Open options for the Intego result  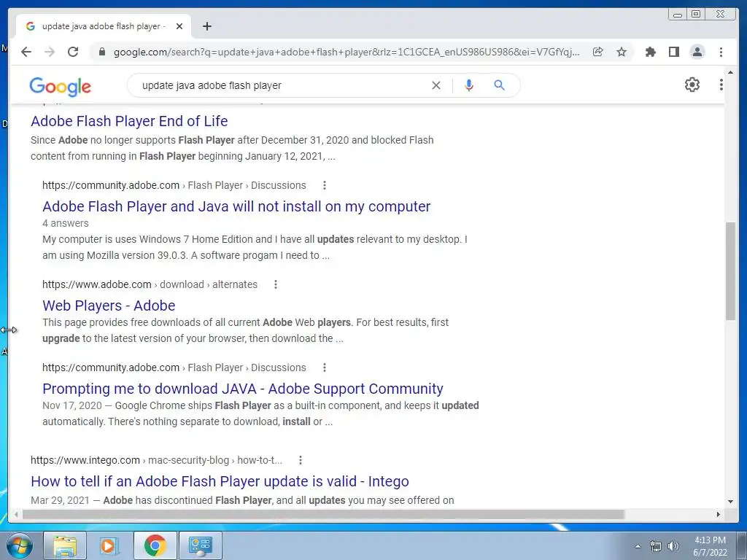click(x=300, y=460)
